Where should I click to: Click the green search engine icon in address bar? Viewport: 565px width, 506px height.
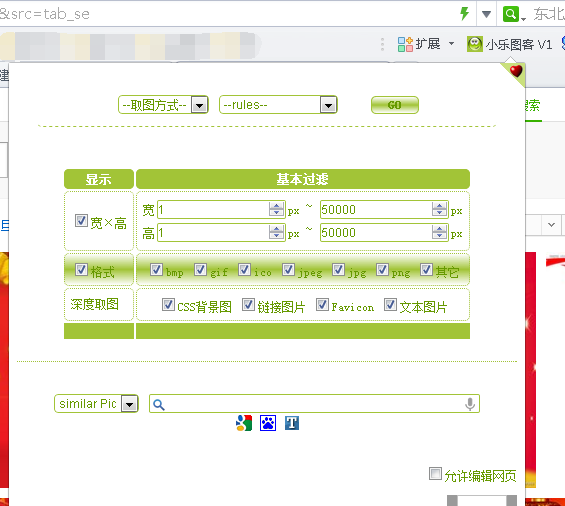click(x=511, y=14)
